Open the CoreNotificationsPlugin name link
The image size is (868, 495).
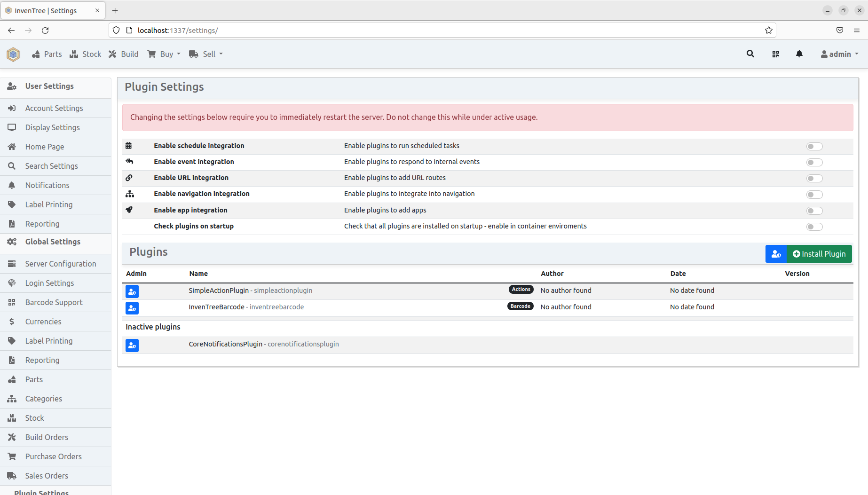coord(226,344)
